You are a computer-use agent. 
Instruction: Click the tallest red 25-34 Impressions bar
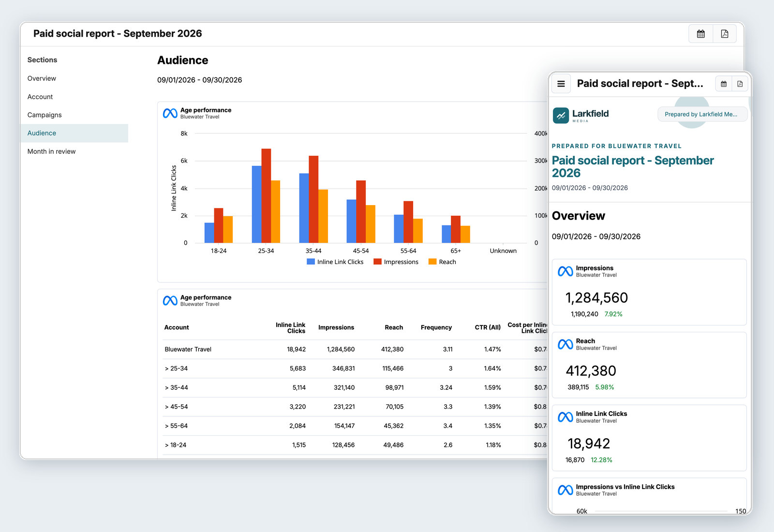(266, 195)
